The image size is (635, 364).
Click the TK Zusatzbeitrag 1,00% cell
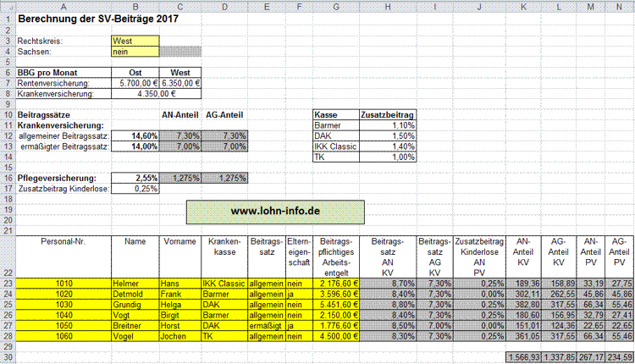point(388,157)
